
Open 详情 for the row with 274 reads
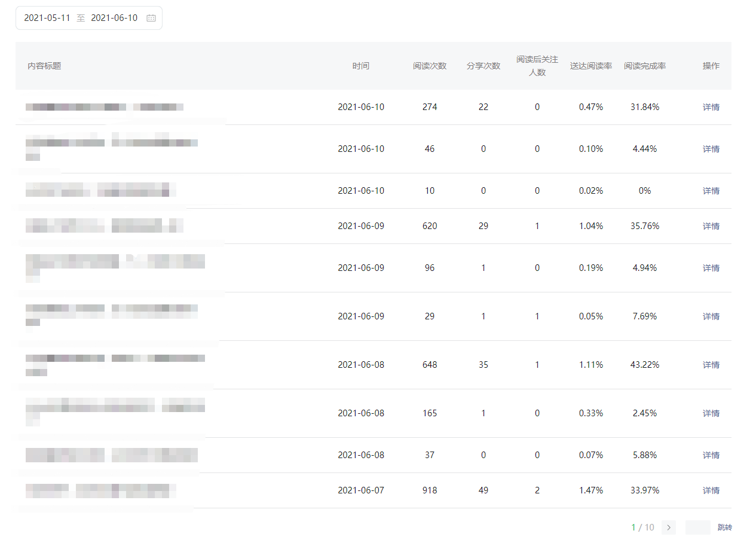(711, 107)
